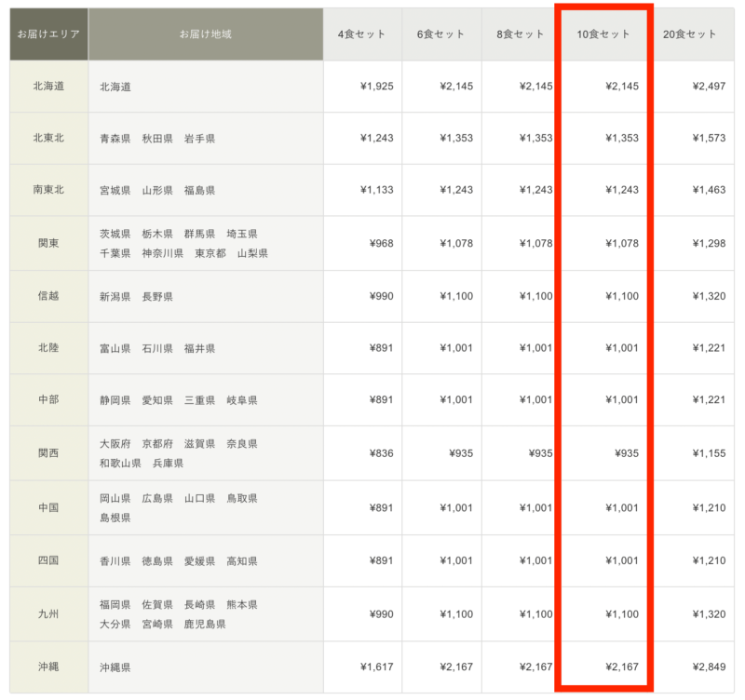Image resolution: width=745 pixels, height=700 pixels.
Task: Click the 北東北 area label
Action: [x=48, y=138]
